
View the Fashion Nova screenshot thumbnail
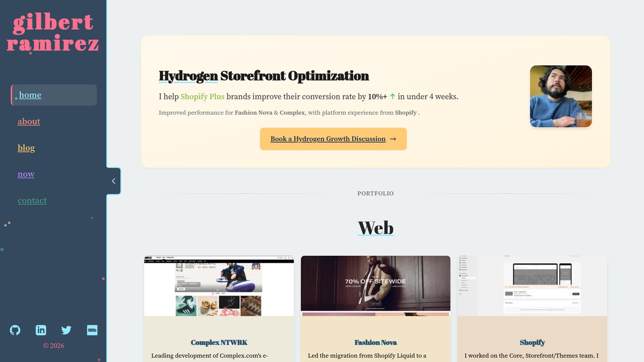pos(376,286)
